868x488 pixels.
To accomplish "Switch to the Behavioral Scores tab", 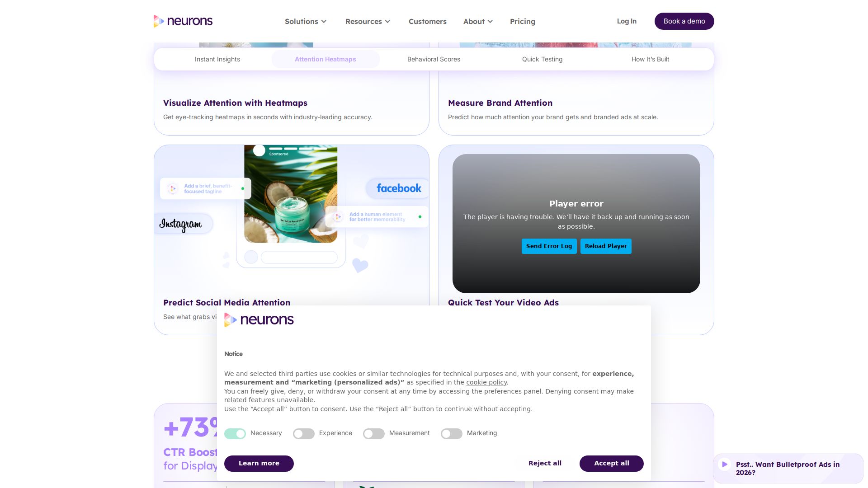I will pos(434,59).
